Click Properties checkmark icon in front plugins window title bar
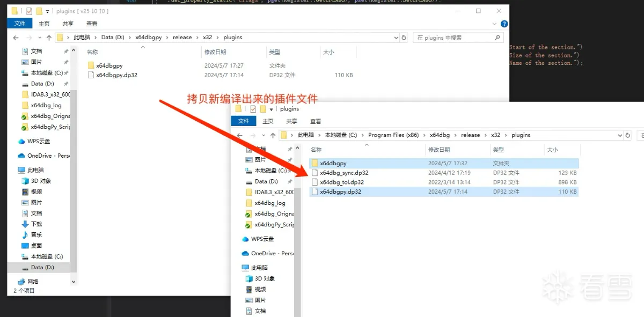 click(x=253, y=109)
